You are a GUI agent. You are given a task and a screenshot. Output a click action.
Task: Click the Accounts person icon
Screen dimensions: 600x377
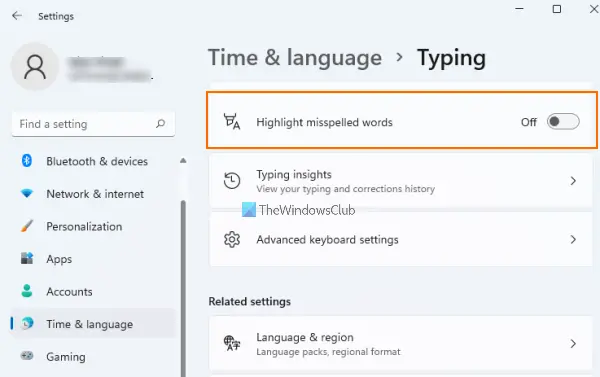coord(27,291)
